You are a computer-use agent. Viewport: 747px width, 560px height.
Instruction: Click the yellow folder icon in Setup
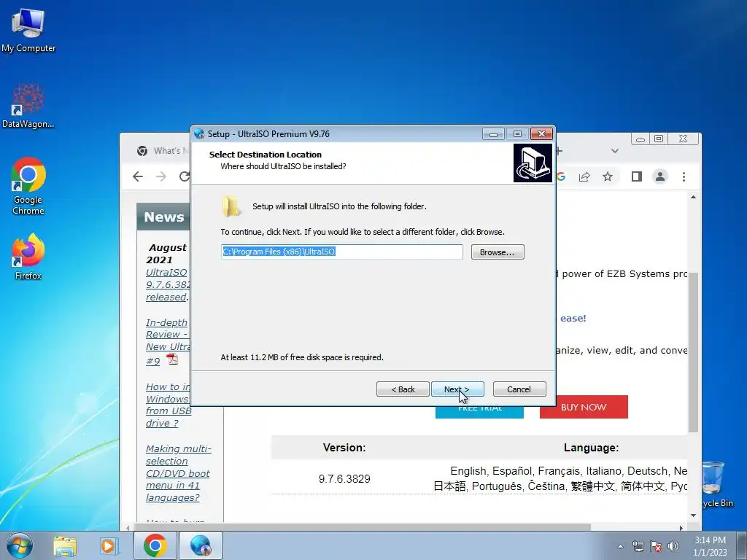231,206
